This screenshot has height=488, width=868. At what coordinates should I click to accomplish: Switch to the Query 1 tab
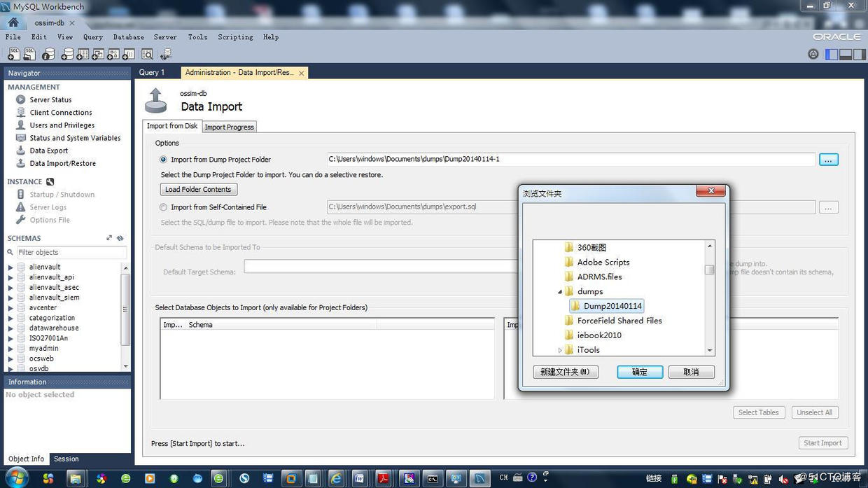(152, 72)
